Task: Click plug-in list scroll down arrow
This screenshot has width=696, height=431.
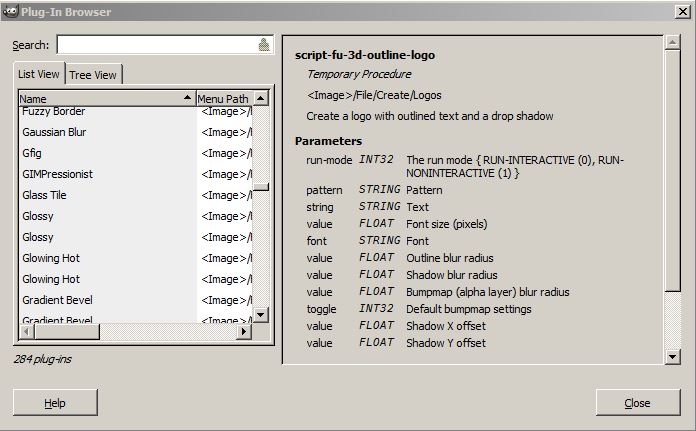Action: pos(261,315)
